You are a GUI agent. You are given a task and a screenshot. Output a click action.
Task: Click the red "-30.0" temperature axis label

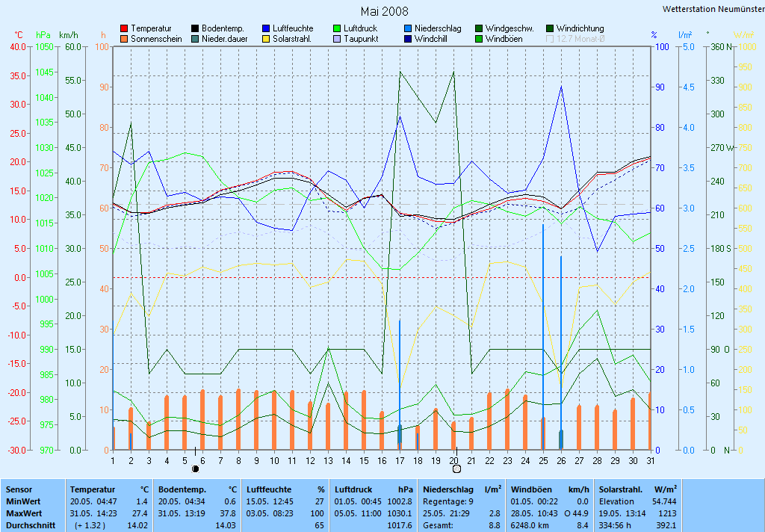[x=17, y=450]
